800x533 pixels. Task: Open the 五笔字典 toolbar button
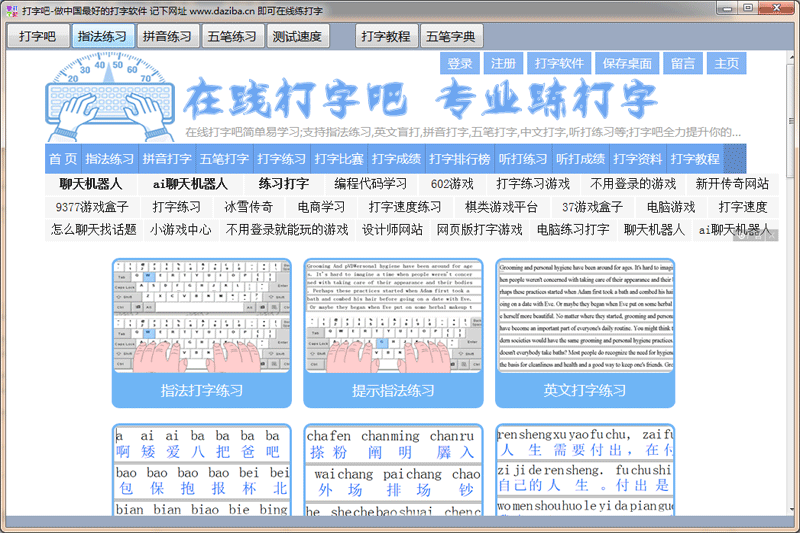tap(451, 36)
